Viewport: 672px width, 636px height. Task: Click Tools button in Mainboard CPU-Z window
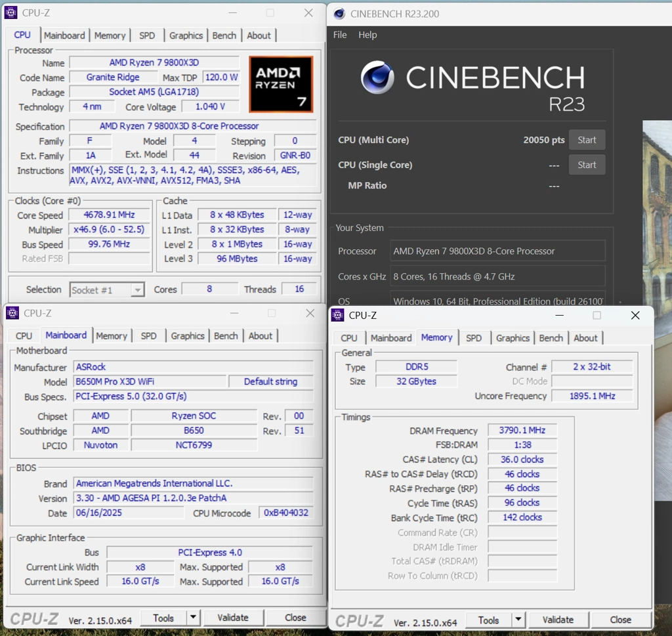point(163,618)
